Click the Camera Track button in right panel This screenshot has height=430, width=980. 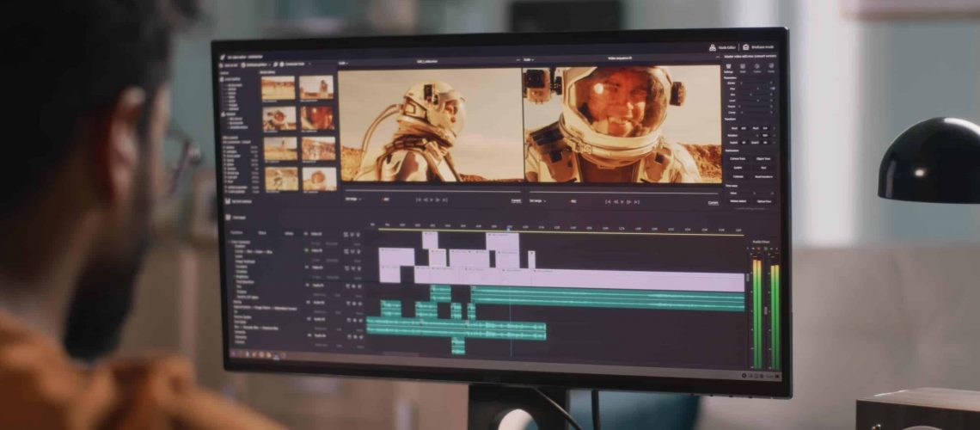pos(738,158)
